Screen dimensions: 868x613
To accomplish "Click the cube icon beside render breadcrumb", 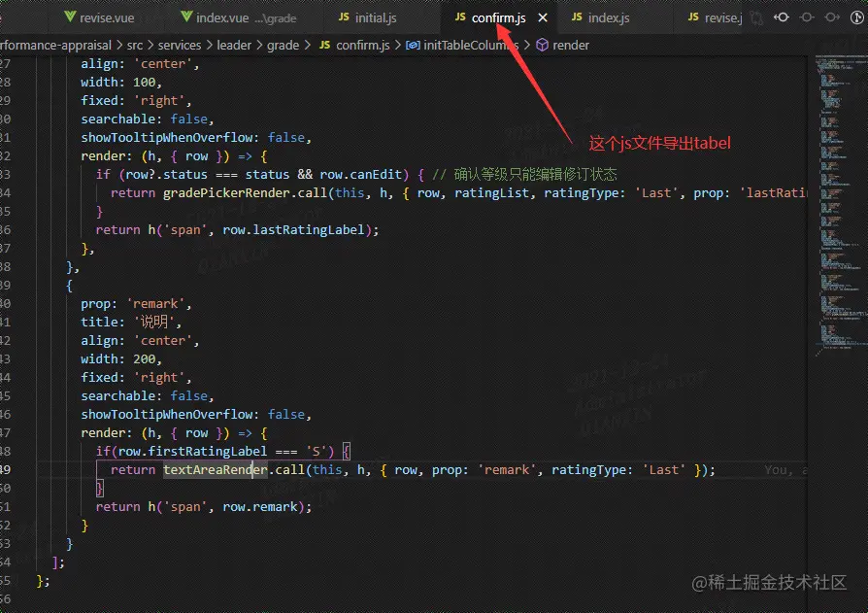I will (x=543, y=45).
